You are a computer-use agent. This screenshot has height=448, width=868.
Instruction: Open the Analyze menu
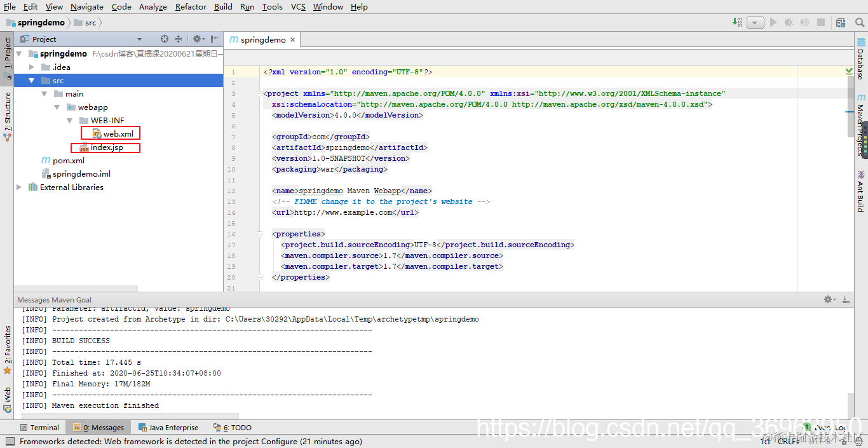pos(153,6)
